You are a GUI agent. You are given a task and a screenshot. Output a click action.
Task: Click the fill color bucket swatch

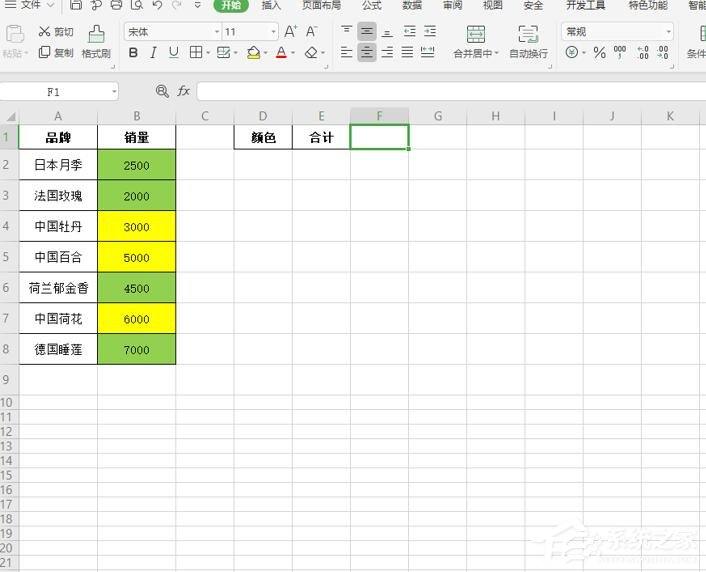pos(253,53)
